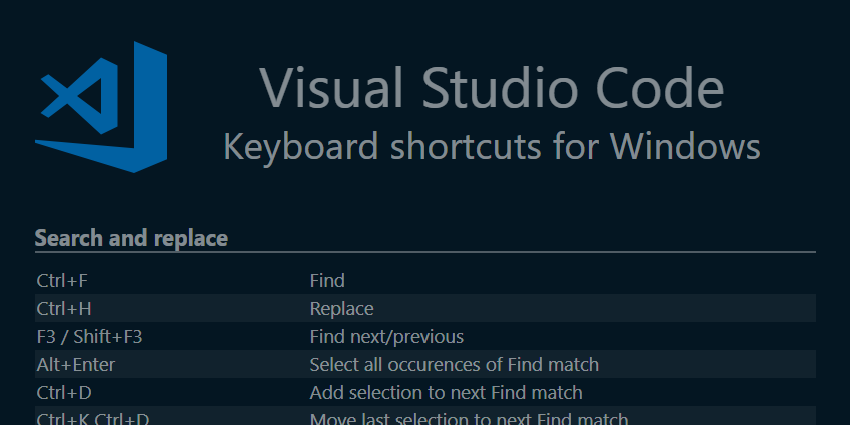Select "Add selection to next Find match" text
The width and height of the screenshot is (850, 425).
pos(446,393)
